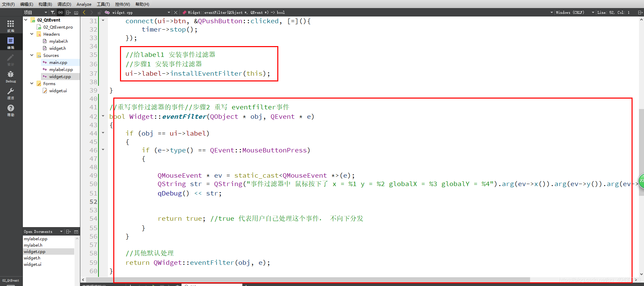This screenshot has height=286, width=644.
Task: Open the Welcome mode grid icon
Action: pyautogui.click(x=11, y=25)
